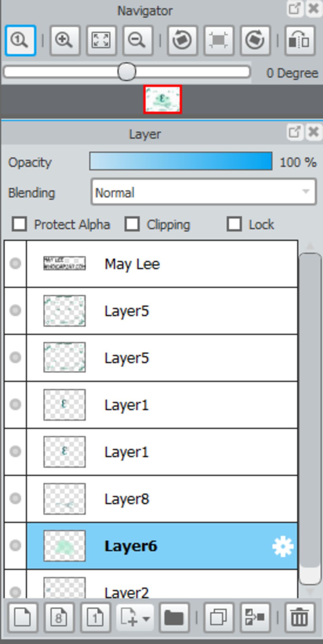
Task: Click the zoom out magnifier icon
Action: click(137, 41)
